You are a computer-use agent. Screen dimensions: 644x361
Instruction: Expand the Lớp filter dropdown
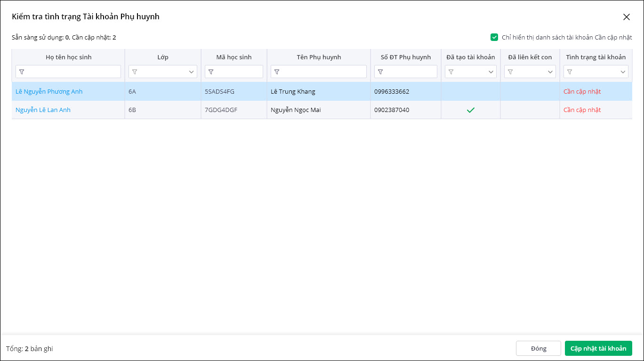pos(192,72)
